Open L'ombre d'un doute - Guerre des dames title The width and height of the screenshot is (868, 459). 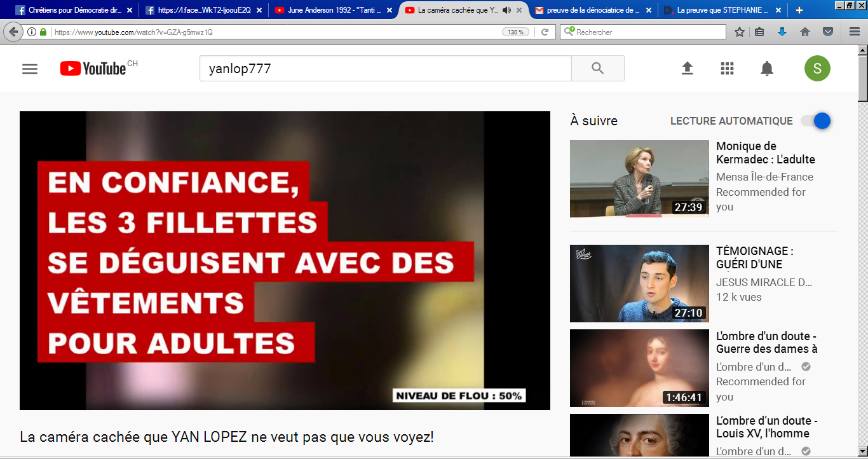pos(767,342)
